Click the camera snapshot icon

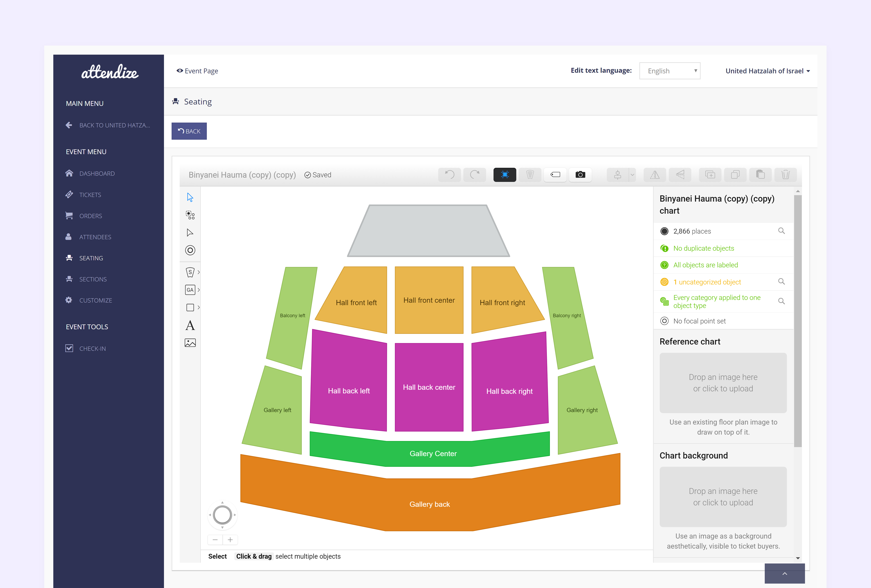(x=580, y=175)
